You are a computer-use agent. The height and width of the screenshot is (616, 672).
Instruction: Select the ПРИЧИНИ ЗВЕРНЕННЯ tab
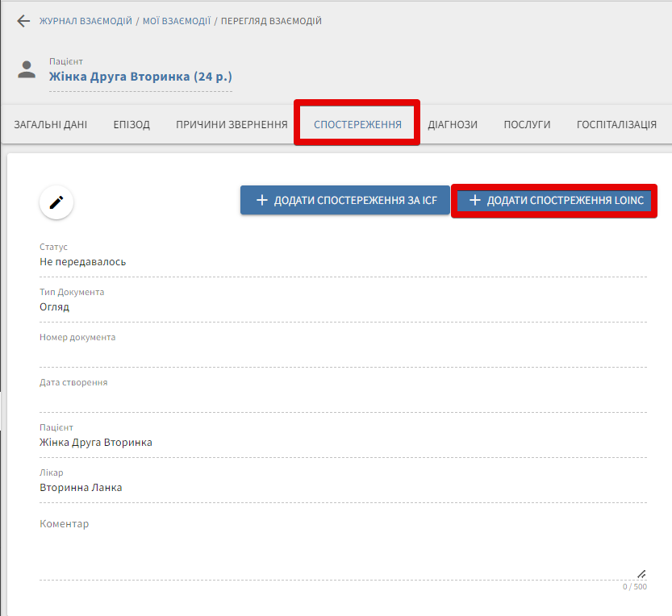click(232, 124)
